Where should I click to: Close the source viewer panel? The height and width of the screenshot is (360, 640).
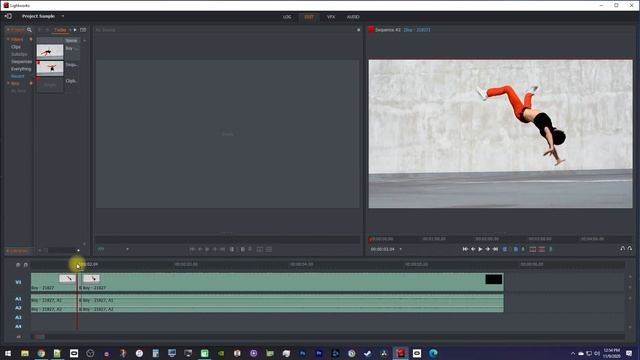point(358,30)
